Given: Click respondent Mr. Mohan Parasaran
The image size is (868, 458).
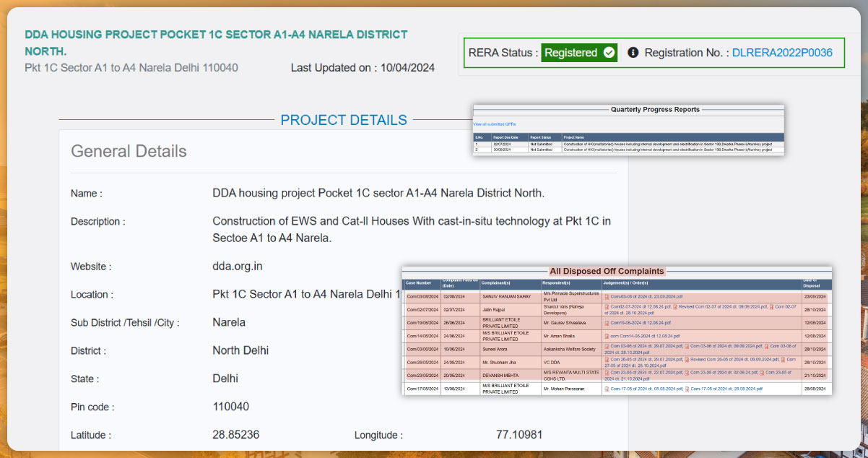Looking at the screenshot, I should click(564, 389).
